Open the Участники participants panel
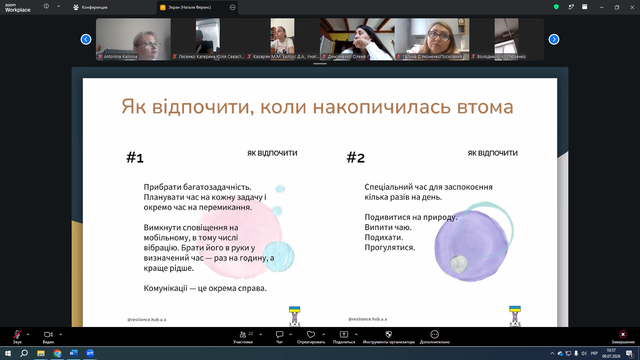 pyautogui.click(x=243, y=337)
